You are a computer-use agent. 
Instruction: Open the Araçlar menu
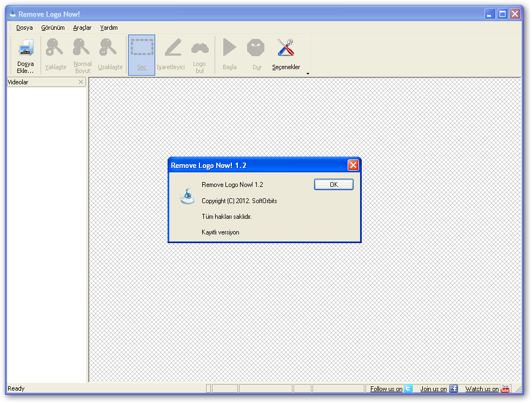[x=82, y=27]
